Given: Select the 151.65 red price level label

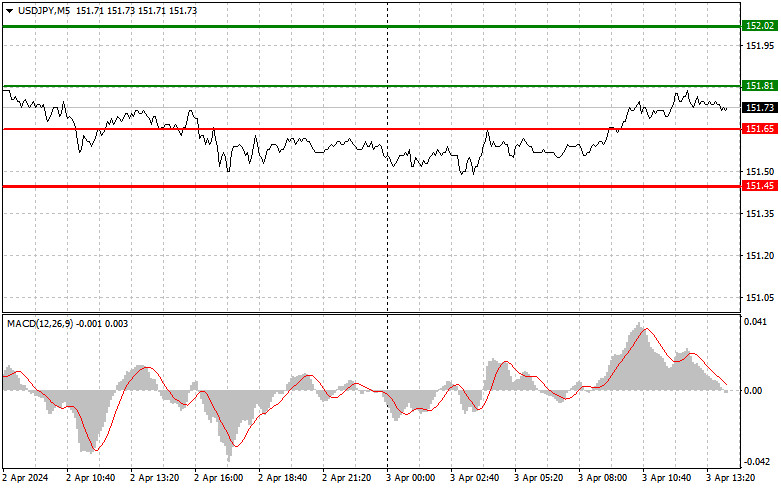Looking at the screenshot, I should tap(760, 129).
